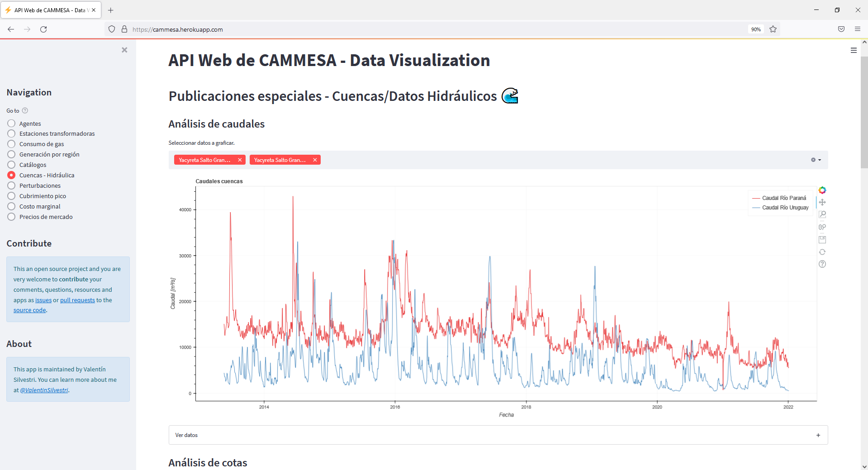This screenshot has width=868, height=470.
Task: Activate the Box Zoom chart tool
Action: click(822, 214)
